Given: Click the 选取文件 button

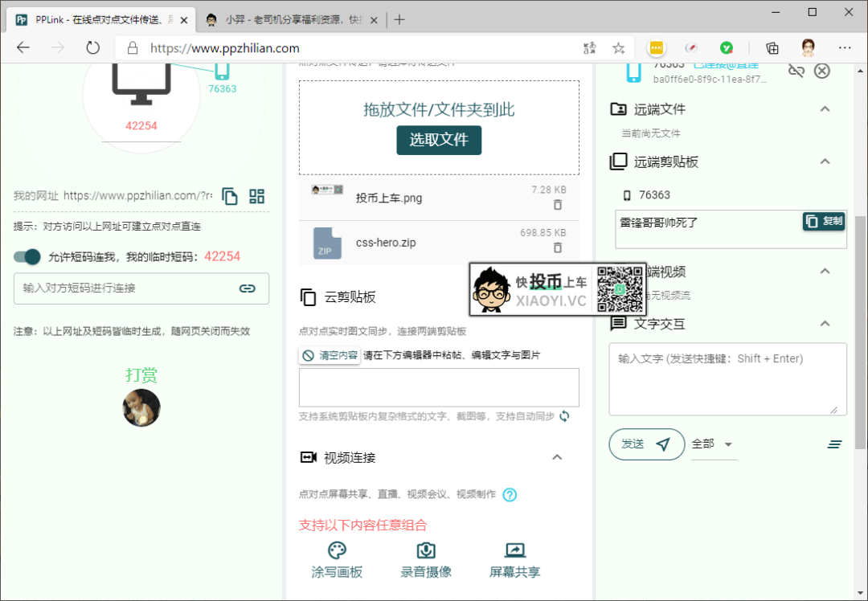Looking at the screenshot, I should 439,140.
